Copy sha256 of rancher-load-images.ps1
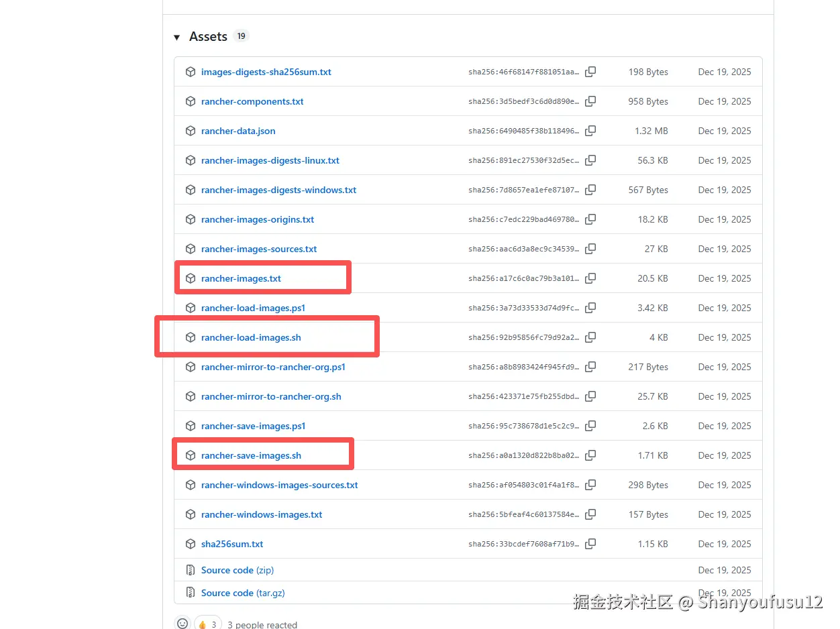The image size is (840, 629). [x=590, y=308]
